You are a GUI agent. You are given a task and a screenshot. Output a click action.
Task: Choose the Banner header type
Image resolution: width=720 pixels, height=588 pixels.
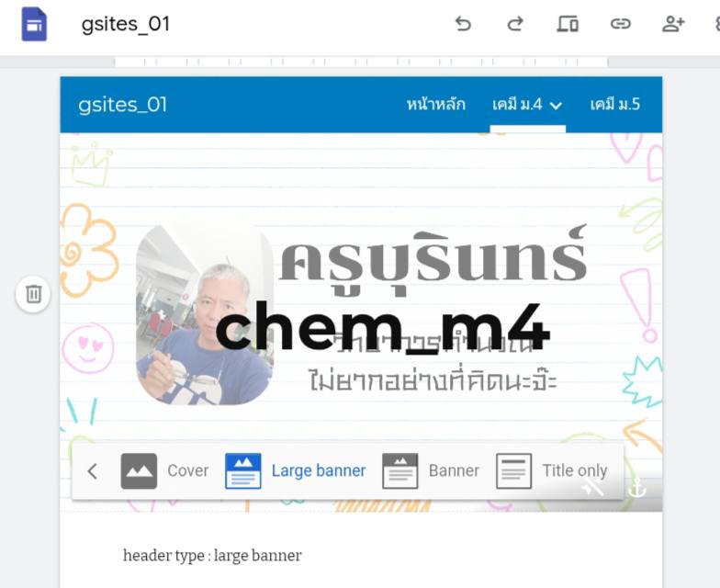[430, 470]
